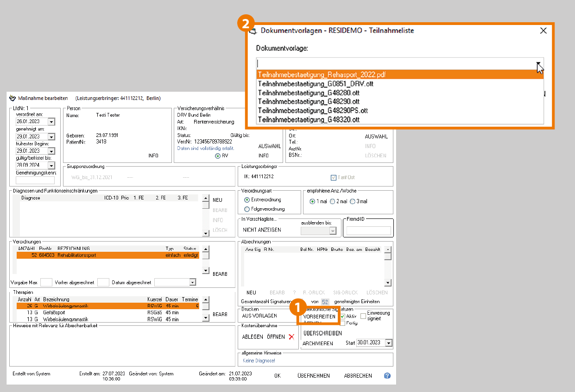
Task: Toggle the Aktiv checkbox
Action: [343, 316]
